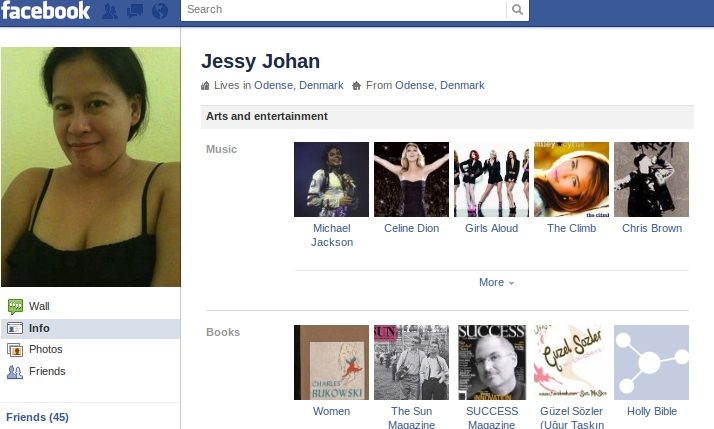This screenshot has width=714, height=429.
Task: Click the search magnifier button
Action: point(517,10)
